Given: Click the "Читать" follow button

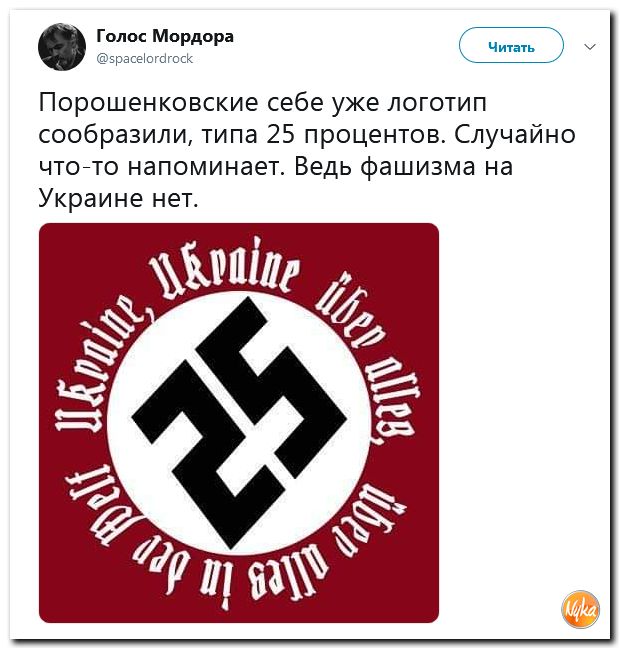Looking at the screenshot, I should [511, 45].
